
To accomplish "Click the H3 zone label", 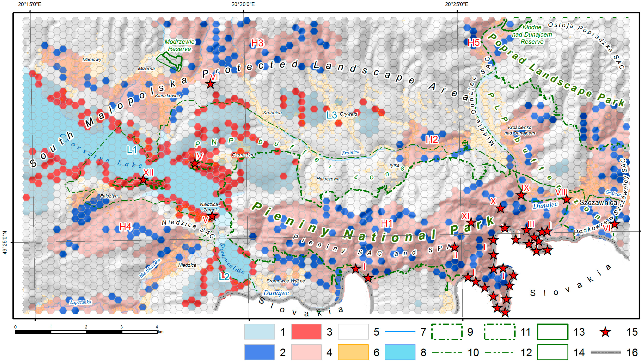I will [x=257, y=43].
